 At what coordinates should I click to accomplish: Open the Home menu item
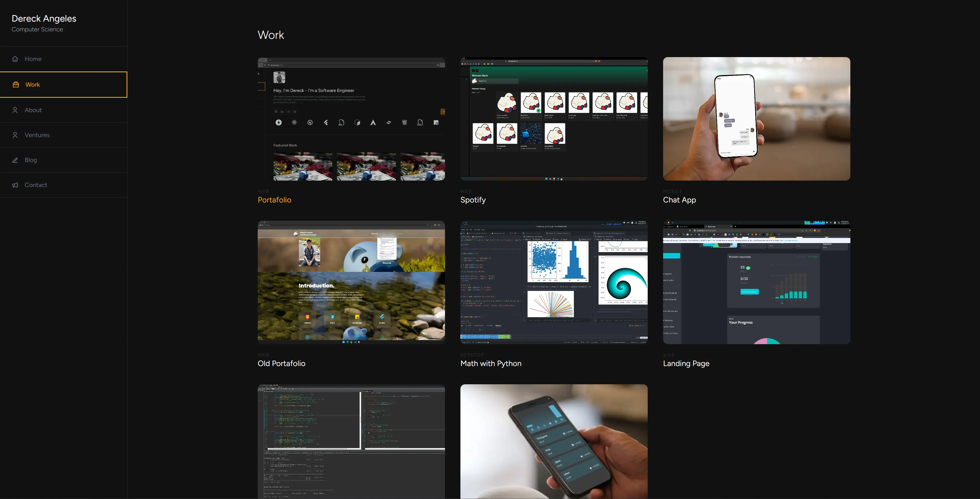click(64, 59)
